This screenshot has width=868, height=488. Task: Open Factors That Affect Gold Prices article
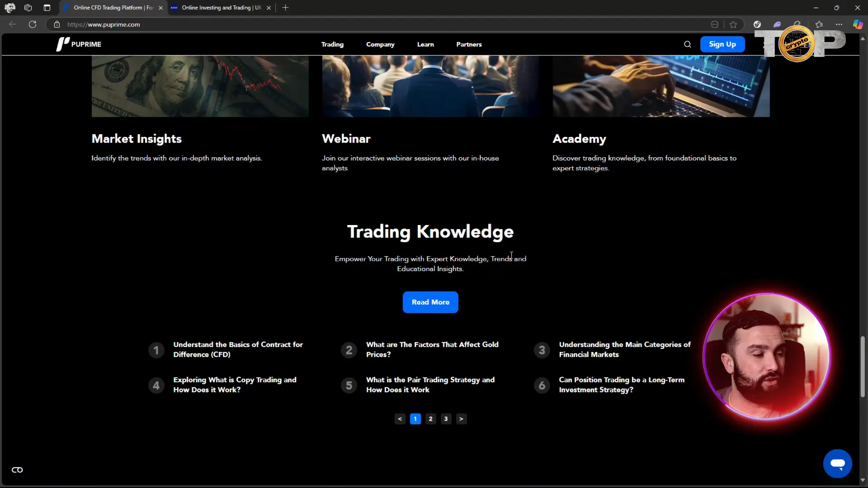pyautogui.click(x=432, y=349)
